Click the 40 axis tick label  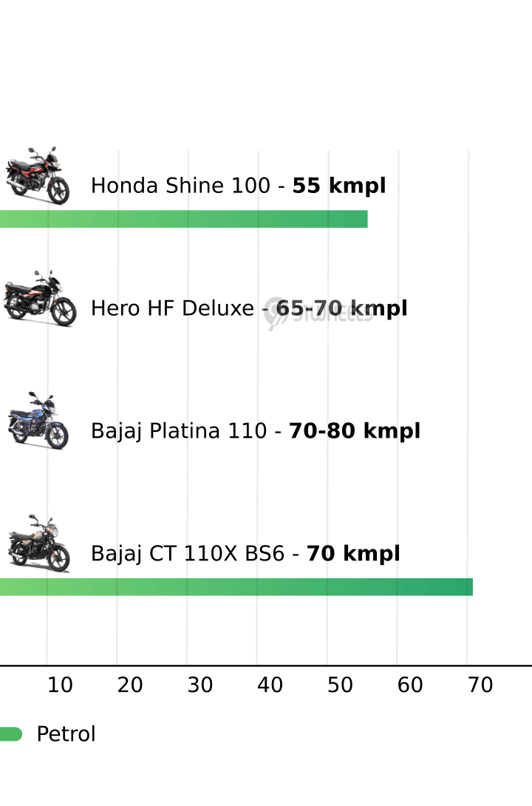(x=270, y=685)
